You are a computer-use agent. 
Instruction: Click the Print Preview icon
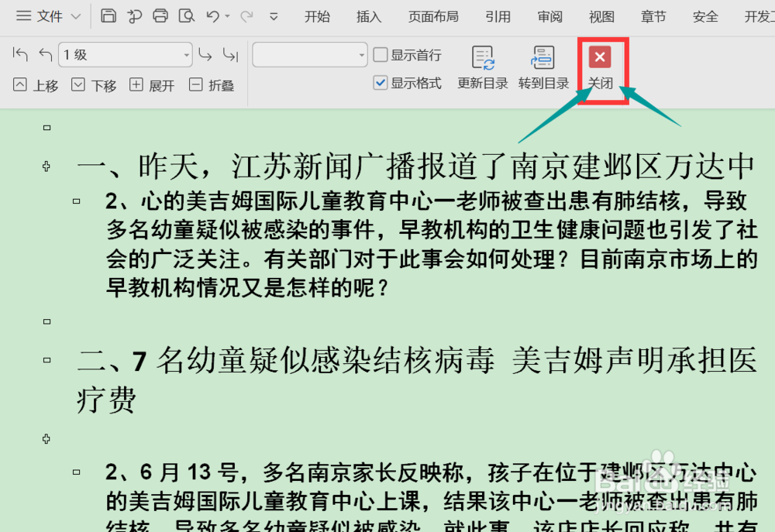pyautogui.click(x=186, y=15)
